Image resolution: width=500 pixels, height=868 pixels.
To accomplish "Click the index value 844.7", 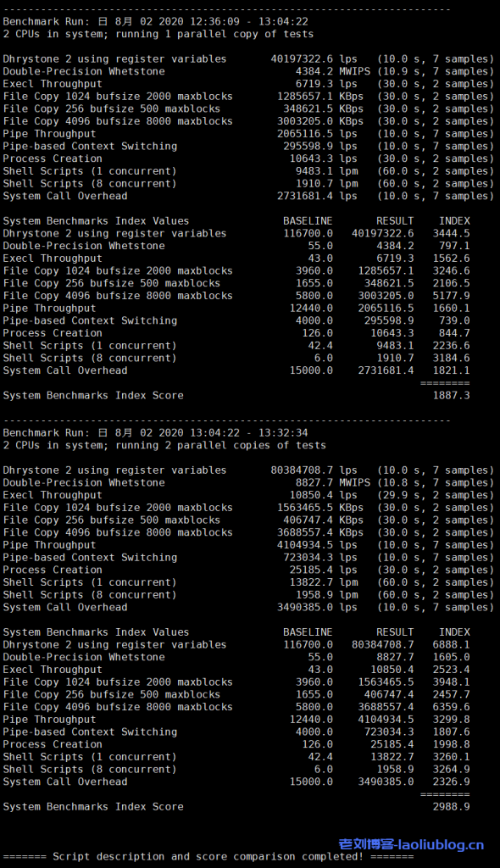I will 454,333.
